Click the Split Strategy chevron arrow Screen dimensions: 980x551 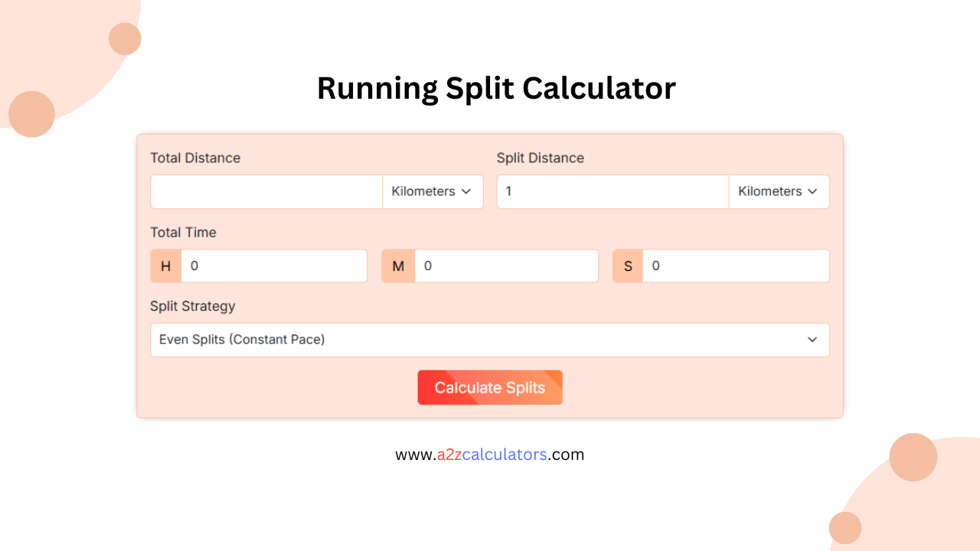point(812,340)
